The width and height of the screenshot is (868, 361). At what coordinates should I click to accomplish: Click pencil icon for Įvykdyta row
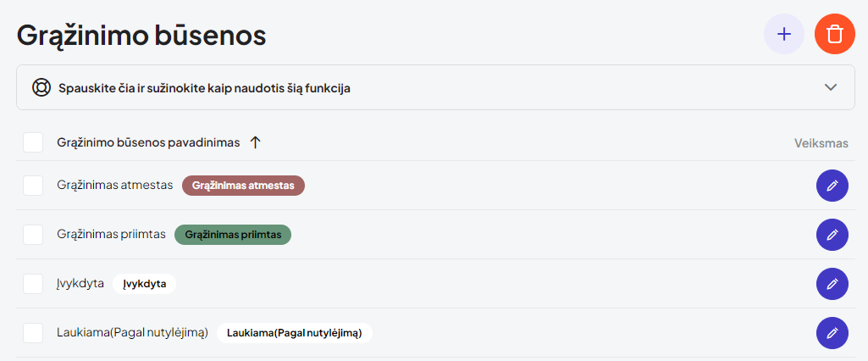tap(832, 284)
